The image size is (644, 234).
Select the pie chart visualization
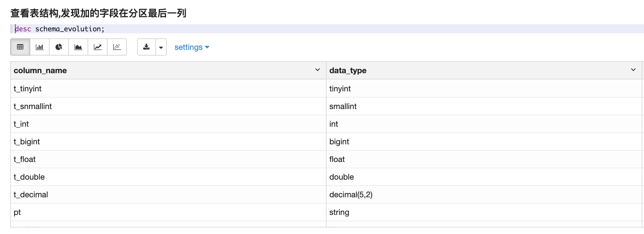click(x=59, y=47)
